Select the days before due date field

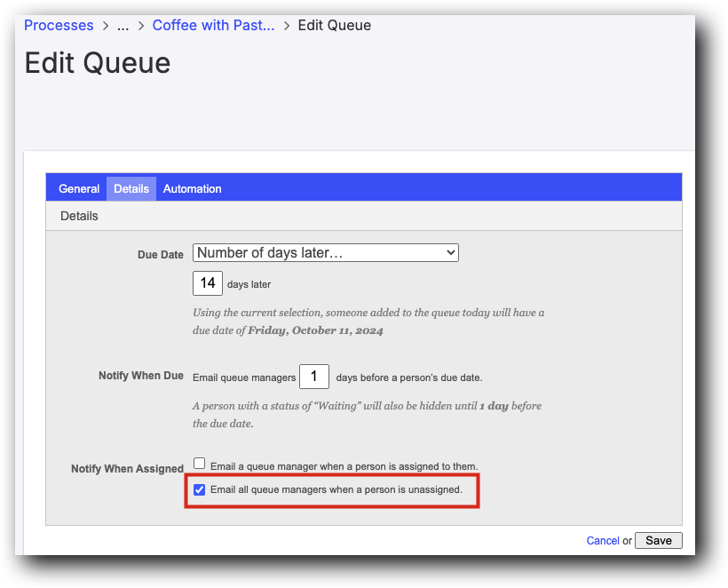[x=313, y=376]
